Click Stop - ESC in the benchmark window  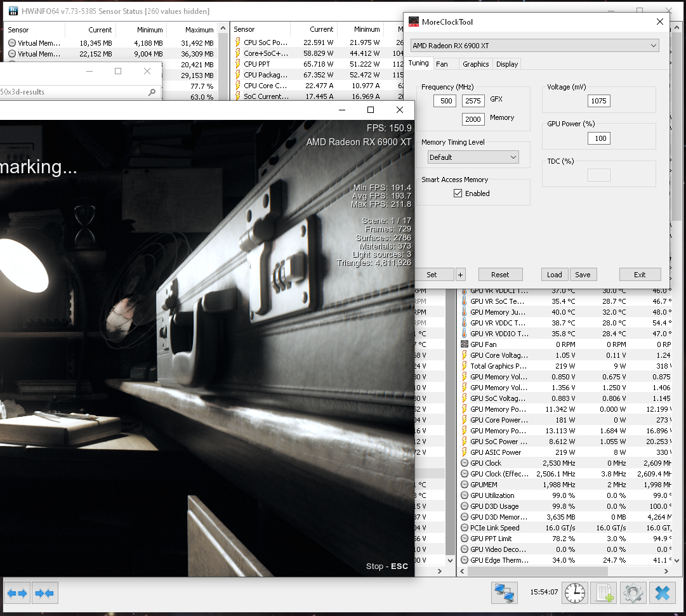tap(386, 566)
